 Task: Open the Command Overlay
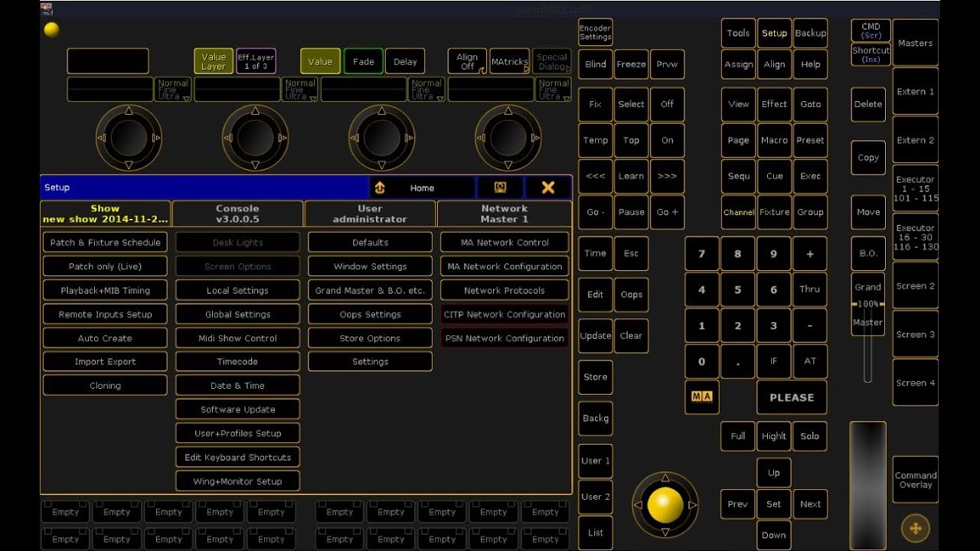916,480
